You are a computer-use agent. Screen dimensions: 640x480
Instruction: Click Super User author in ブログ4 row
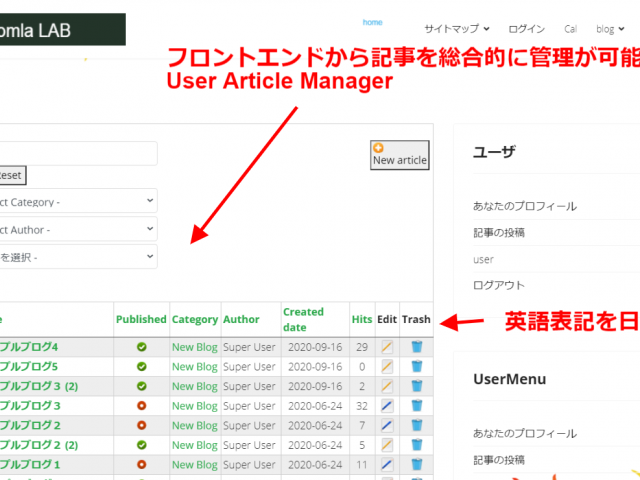(249, 347)
